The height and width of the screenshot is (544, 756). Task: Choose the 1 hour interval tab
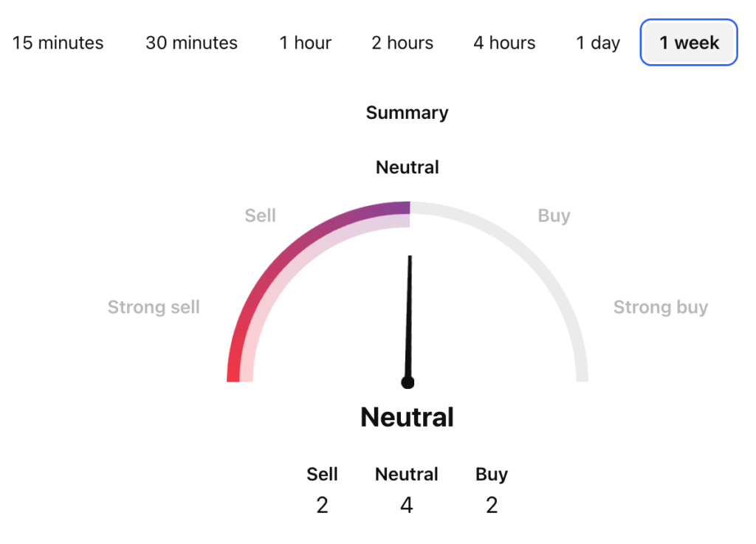tap(305, 43)
